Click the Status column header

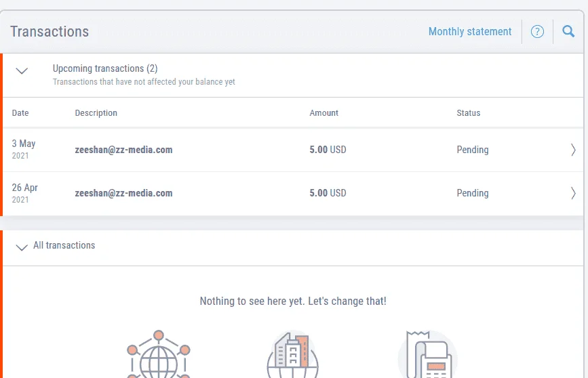469,112
